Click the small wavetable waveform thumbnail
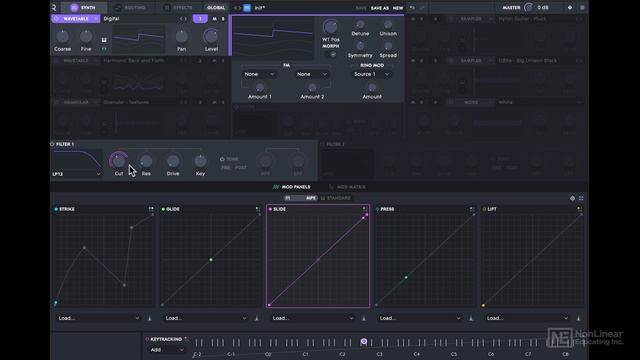 (x=138, y=38)
